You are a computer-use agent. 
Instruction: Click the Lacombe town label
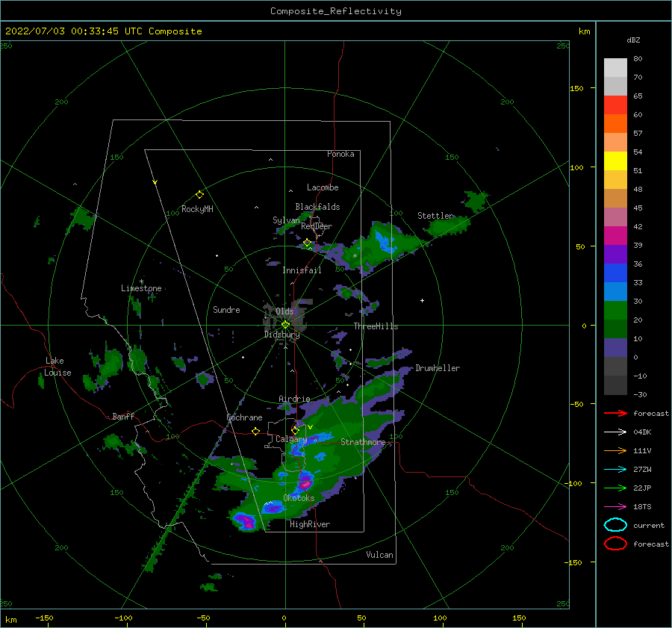(323, 187)
